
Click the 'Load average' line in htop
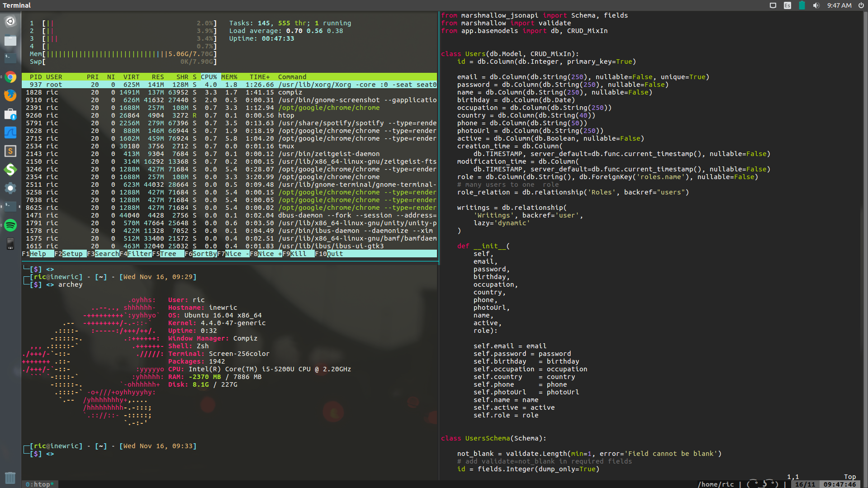click(x=286, y=31)
